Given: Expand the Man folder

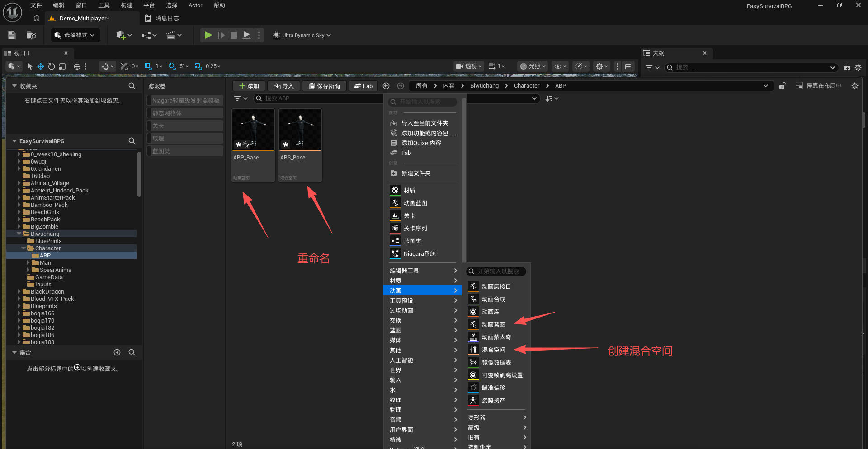Looking at the screenshot, I should [28, 263].
